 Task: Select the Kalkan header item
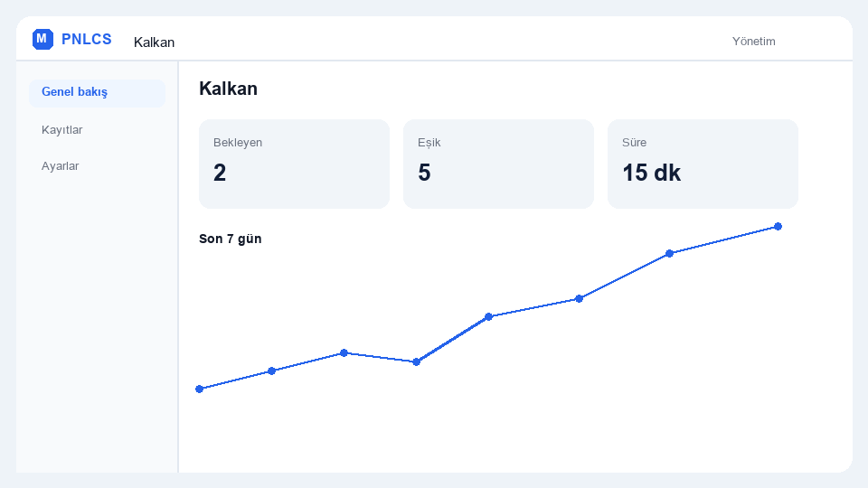[154, 42]
